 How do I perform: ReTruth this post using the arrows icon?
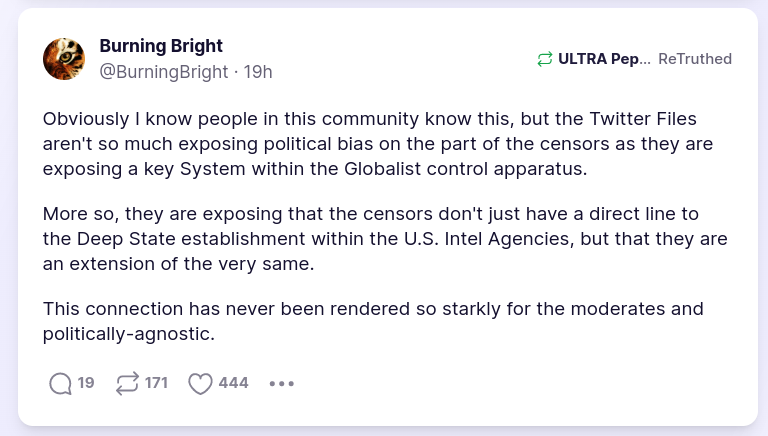click(128, 384)
